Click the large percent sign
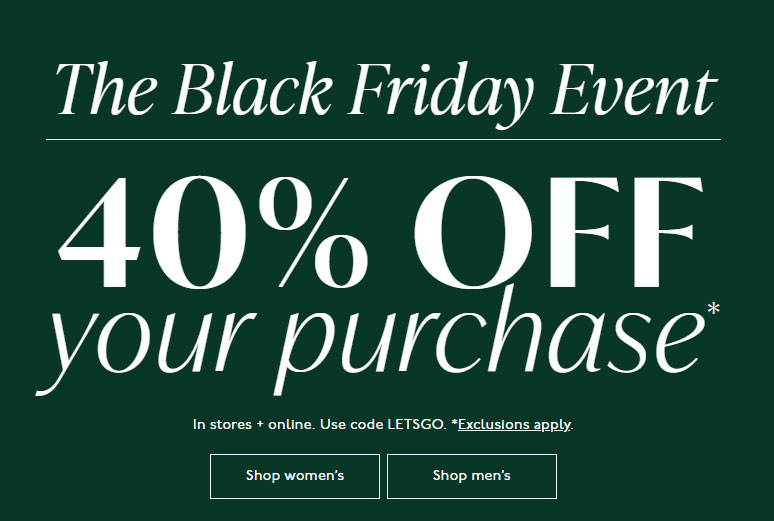The image size is (774, 521). [x=314, y=232]
